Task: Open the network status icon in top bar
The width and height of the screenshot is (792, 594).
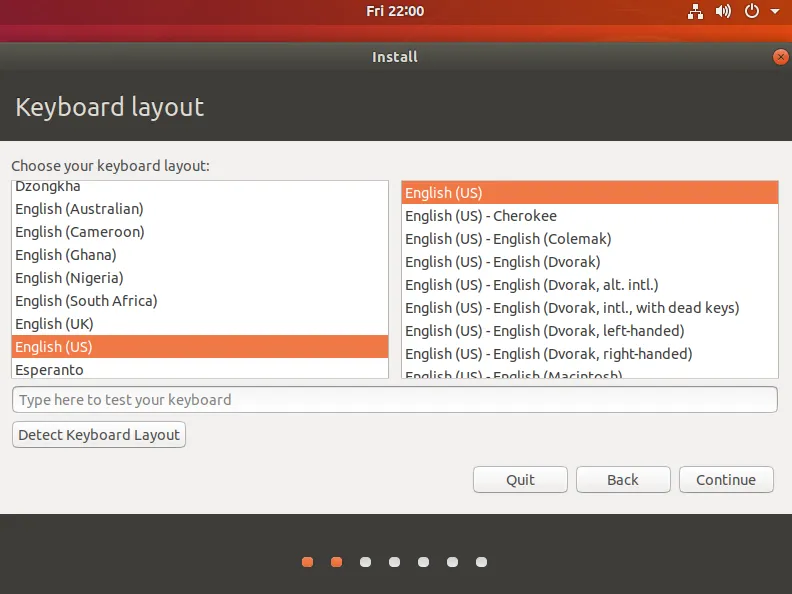Action: tap(696, 11)
